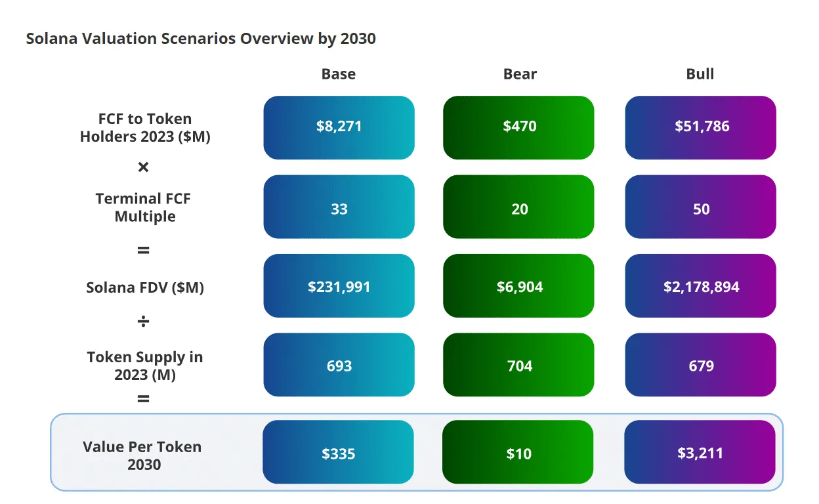Click the equals sign below Token Supply
Image resolution: width=819 pixels, height=504 pixels.
143,399
